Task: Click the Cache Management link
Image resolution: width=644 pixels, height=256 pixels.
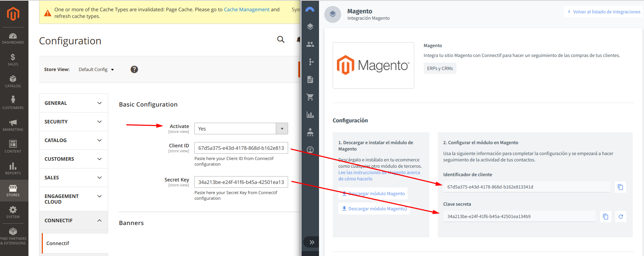Action: (247, 9)
